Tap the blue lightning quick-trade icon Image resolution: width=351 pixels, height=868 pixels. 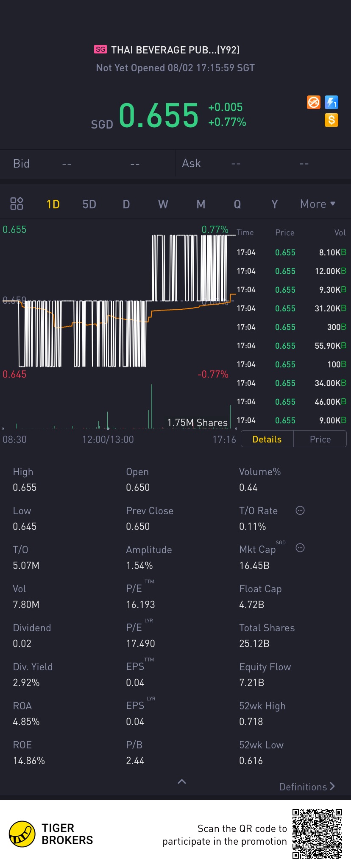pos(331,102)
